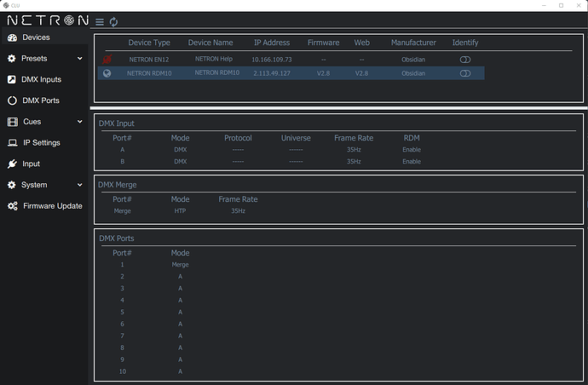This screenshot has height=385, width=588.
Task: Click the DMX Inputs sidebar icon
Action: coord(12,79)
